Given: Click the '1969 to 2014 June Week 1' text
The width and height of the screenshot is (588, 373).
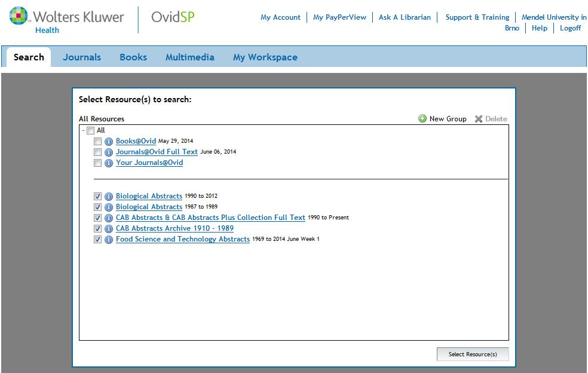Looking at the screenshot, I should tap(286, 239).
